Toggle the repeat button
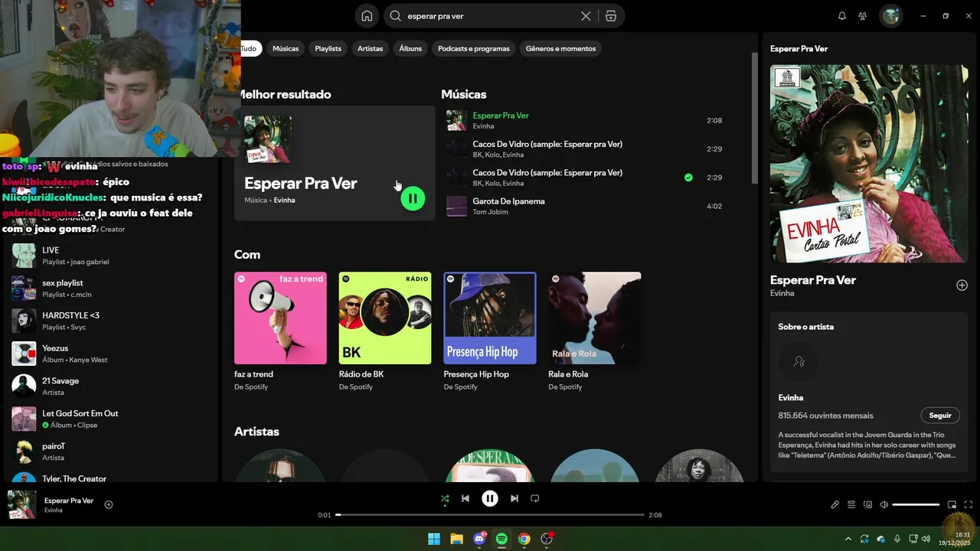Image resolution: width=980 pixels, height=551 pixels. click(x=535, y=498)
